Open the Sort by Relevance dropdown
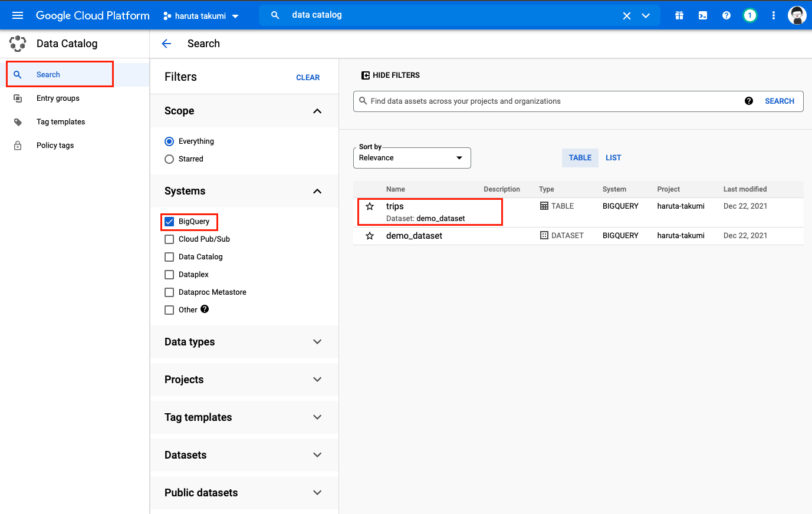 pos(412,157)
